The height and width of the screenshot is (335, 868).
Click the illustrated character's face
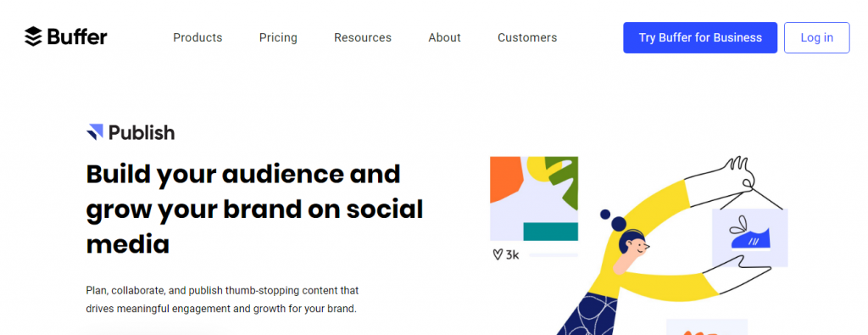(636, 247)
